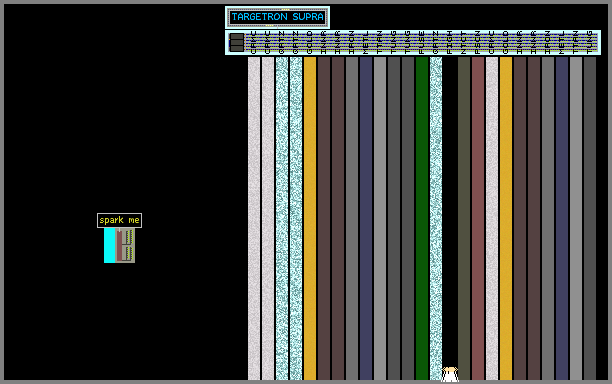Select the dark green FUSE column
This screenshot has height=384, width=612.
[422, 218]
